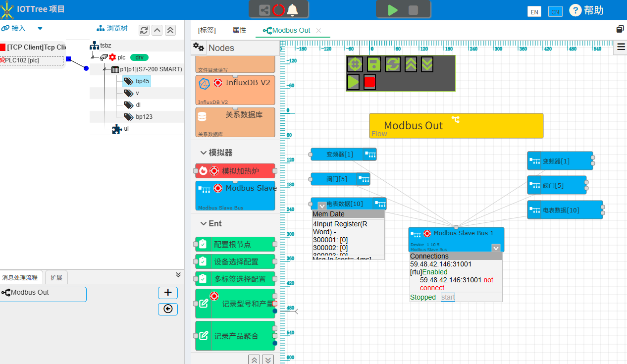Open the hamburger menu on canvas
This screenshot has height=364, width=627.
[621, 47]
